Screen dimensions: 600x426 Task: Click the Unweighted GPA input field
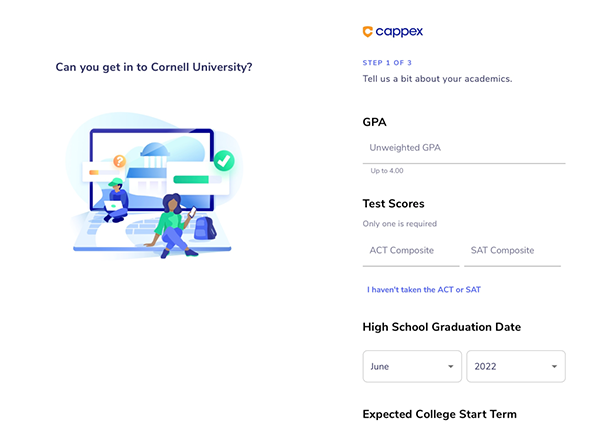464,148
